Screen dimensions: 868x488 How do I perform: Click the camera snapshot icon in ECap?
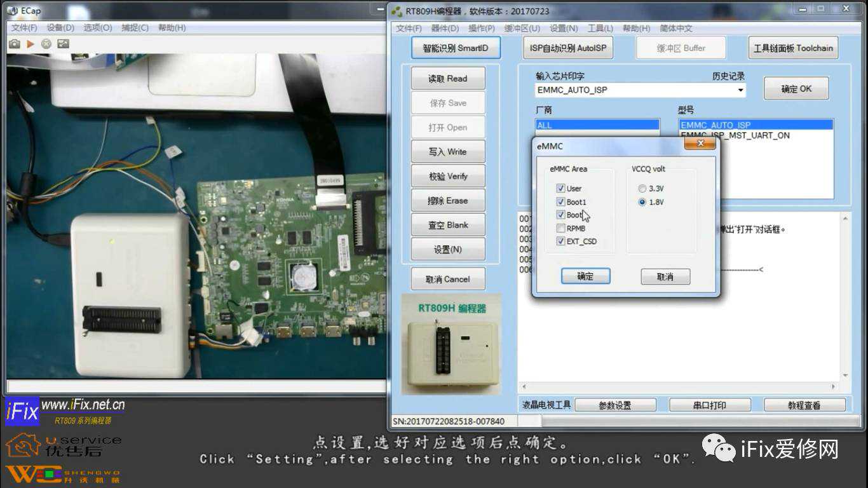tap(14, 44)
